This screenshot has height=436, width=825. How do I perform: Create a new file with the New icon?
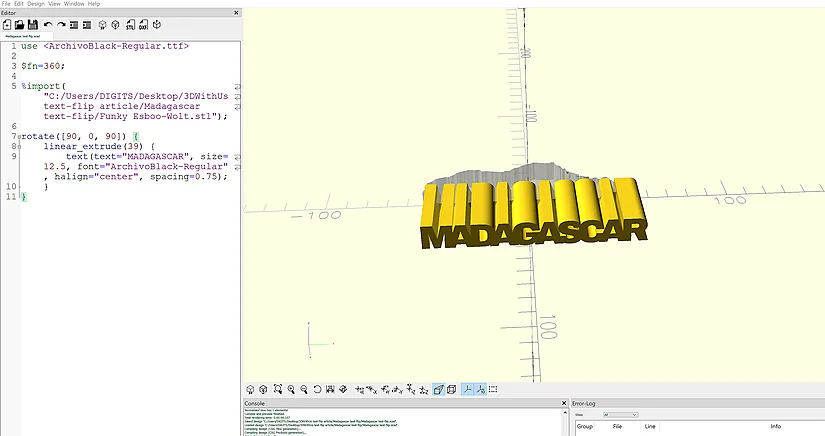click(7, 25)
